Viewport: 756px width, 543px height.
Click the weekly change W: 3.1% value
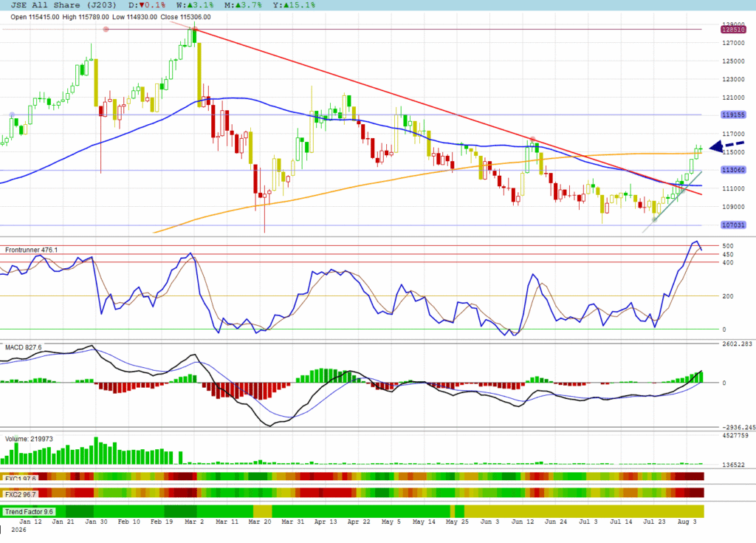(x=195, y=5)
